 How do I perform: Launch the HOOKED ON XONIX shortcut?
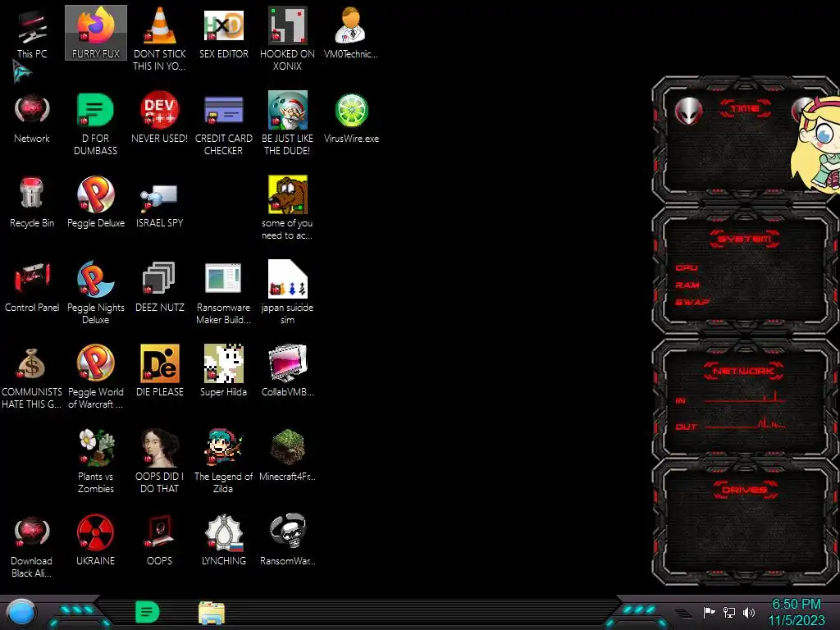coord(287,39)
